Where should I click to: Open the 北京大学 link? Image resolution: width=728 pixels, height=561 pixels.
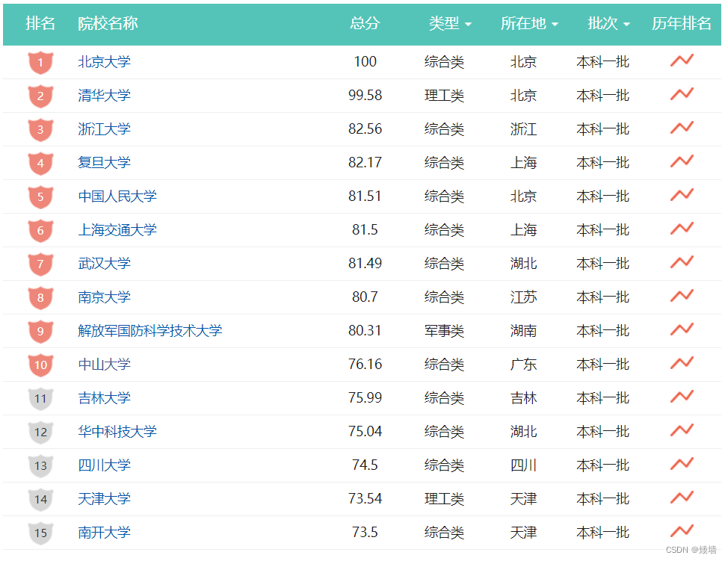click(105, 62)
